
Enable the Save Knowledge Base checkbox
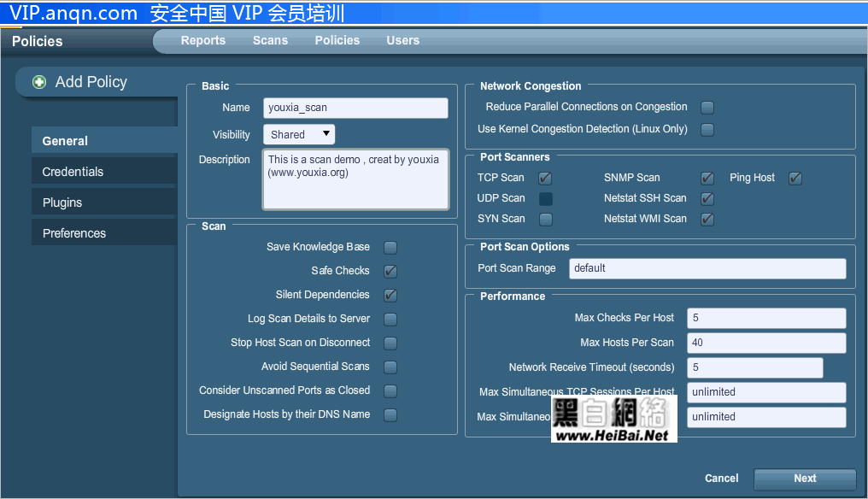tap(390, 248)
